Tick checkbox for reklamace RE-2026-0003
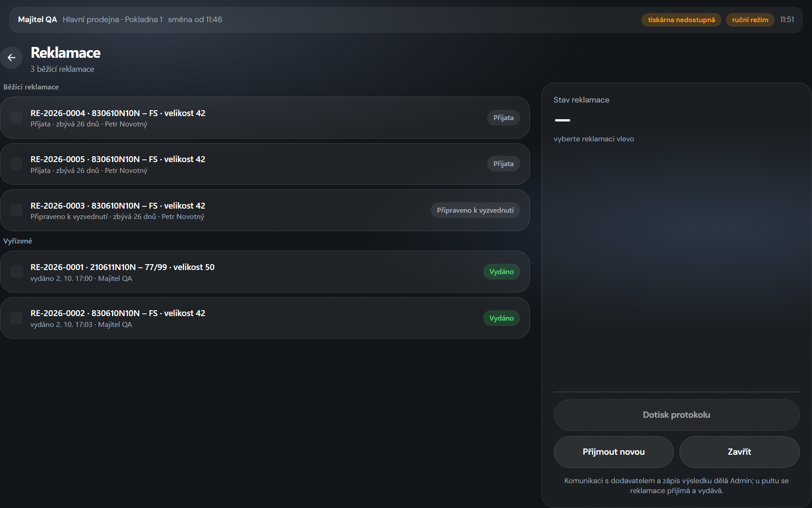 (16, 210)
